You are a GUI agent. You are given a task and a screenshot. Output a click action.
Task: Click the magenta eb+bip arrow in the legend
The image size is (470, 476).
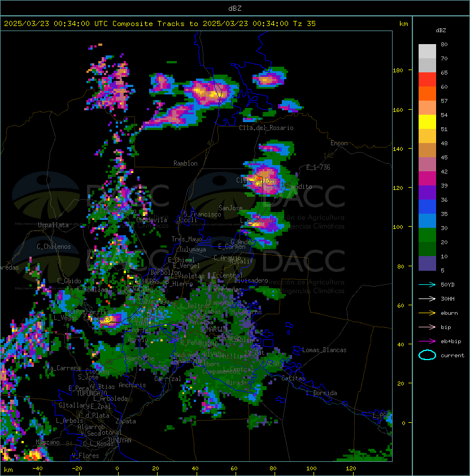(x=427, y=341)
